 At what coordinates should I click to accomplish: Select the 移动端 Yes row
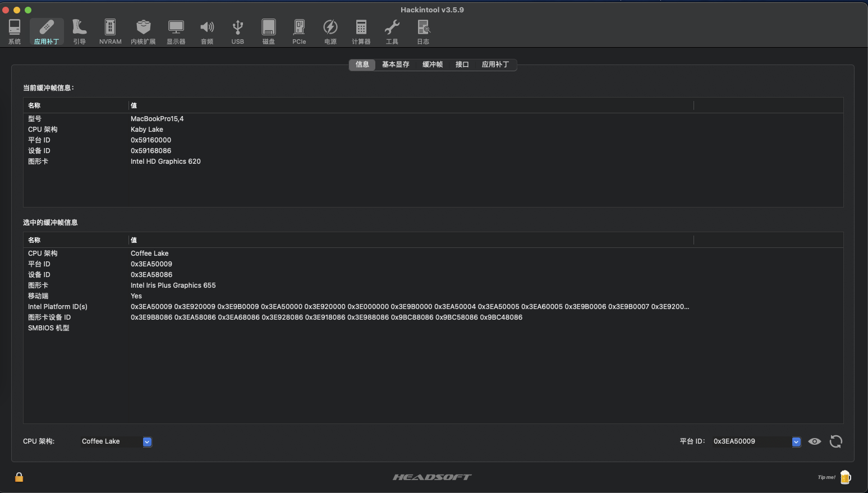click(433, 296)
